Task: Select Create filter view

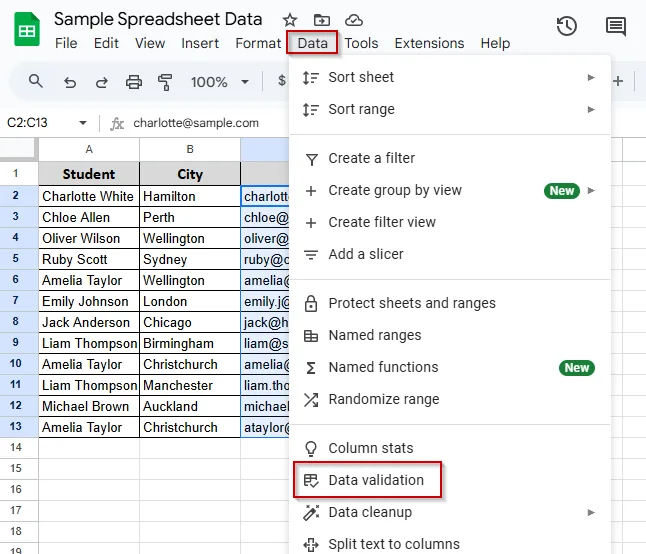Action: 450,222
